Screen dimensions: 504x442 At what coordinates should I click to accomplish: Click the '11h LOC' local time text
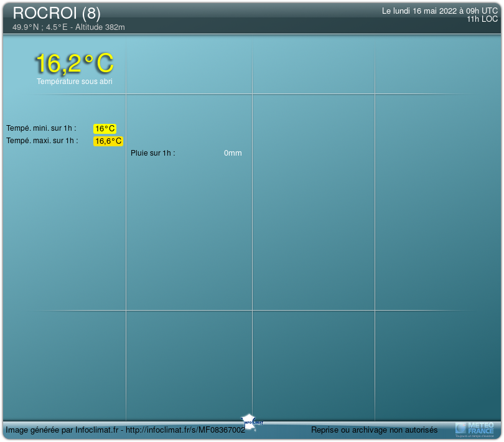482,19
